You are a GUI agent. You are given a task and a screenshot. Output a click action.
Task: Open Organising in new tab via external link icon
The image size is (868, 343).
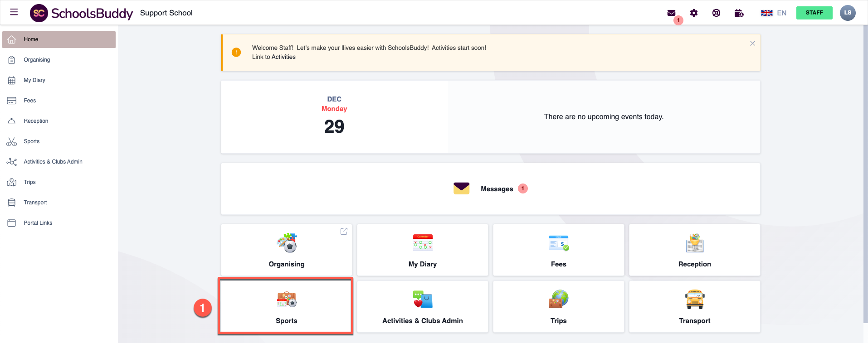[344, 231]
